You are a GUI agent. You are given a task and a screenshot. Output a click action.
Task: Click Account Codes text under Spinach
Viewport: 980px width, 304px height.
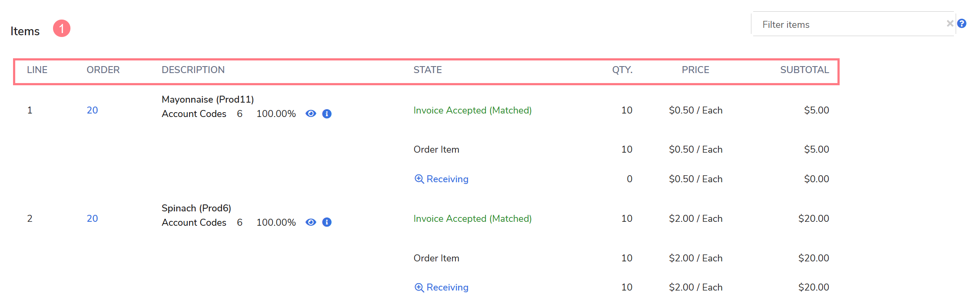pyautogui.click(x=194, y=223)
